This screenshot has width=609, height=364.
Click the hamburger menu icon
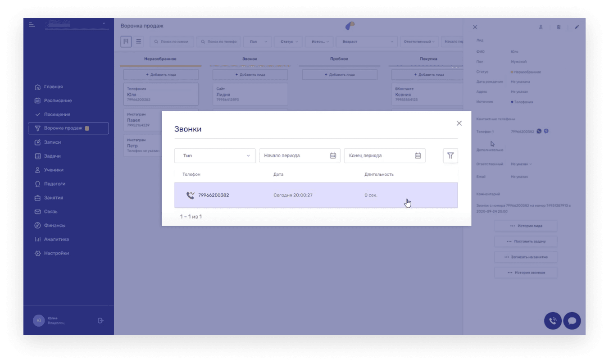click(32, 24)
